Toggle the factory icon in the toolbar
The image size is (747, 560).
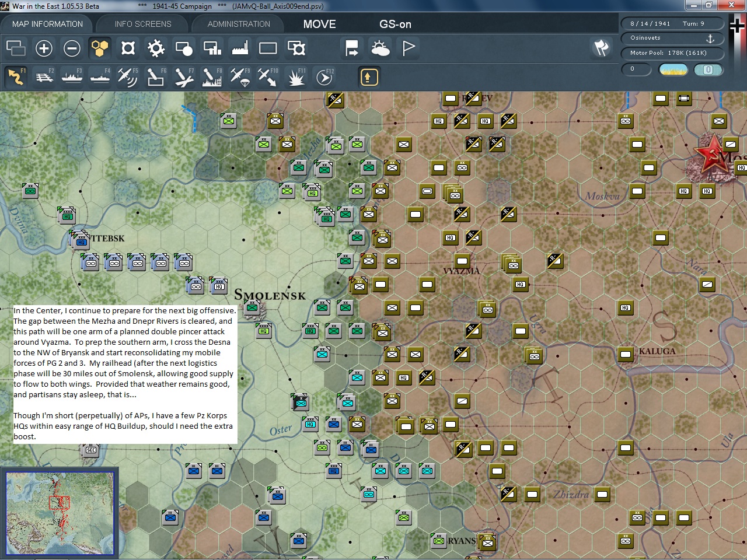pyautogui.click(x=240, y=48)
